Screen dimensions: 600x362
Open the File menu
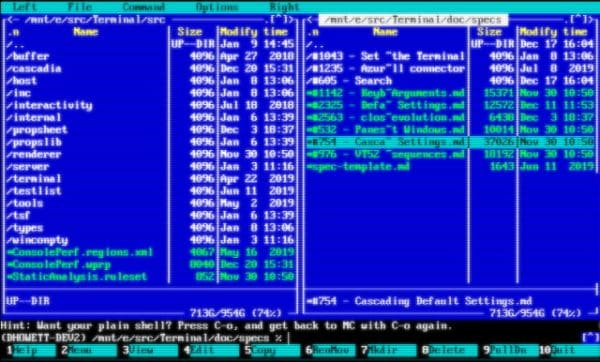pos(80,7)
